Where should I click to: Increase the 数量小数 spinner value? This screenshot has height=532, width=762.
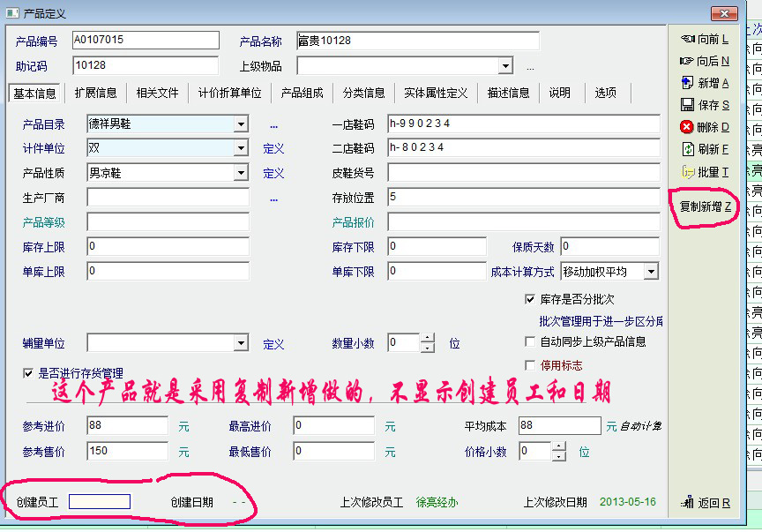pos(428,338)
